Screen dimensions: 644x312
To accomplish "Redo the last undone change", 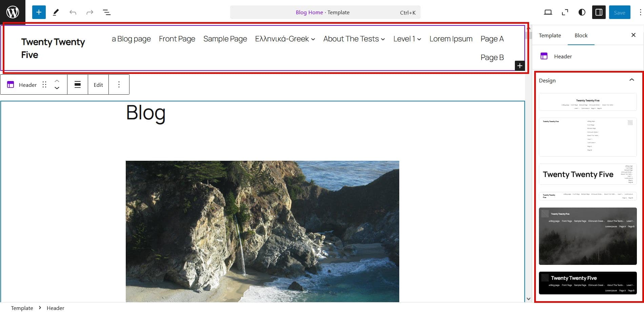I will (x=90, y=12).
